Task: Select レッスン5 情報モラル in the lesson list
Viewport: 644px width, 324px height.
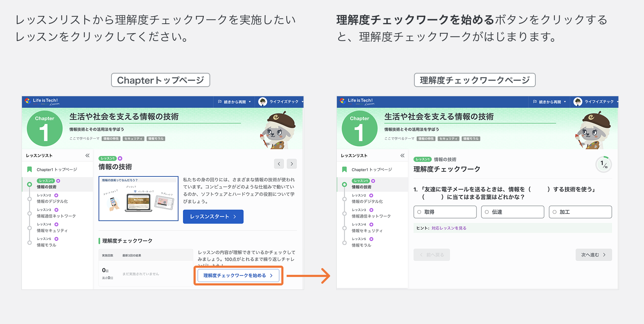Action: tap(46, 245)
